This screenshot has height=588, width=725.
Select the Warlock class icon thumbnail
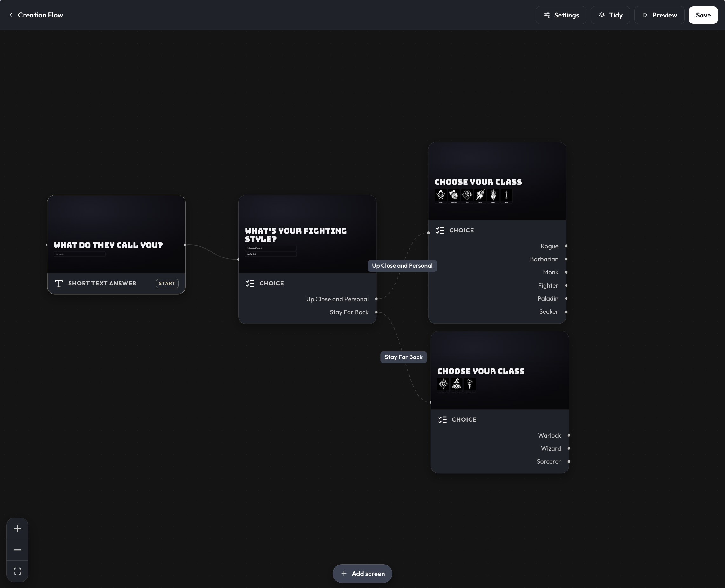(443, 385)
